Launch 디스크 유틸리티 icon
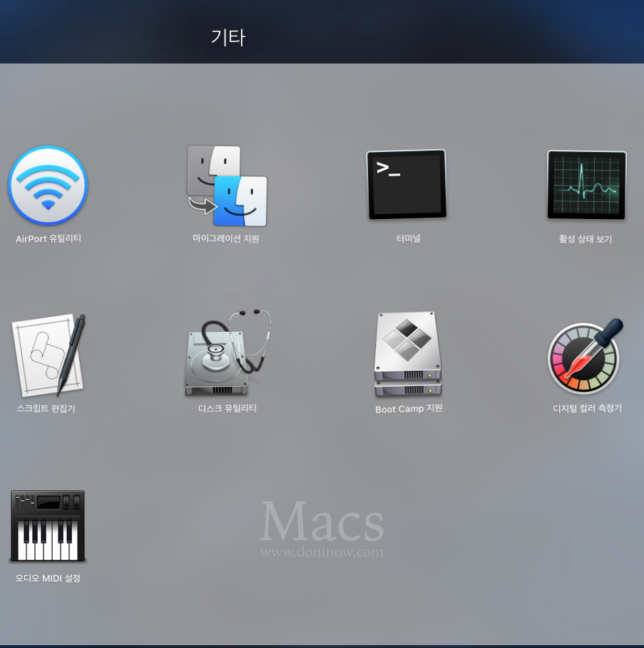The width and height of the screenshot is (644, 648). coord(228,353)
